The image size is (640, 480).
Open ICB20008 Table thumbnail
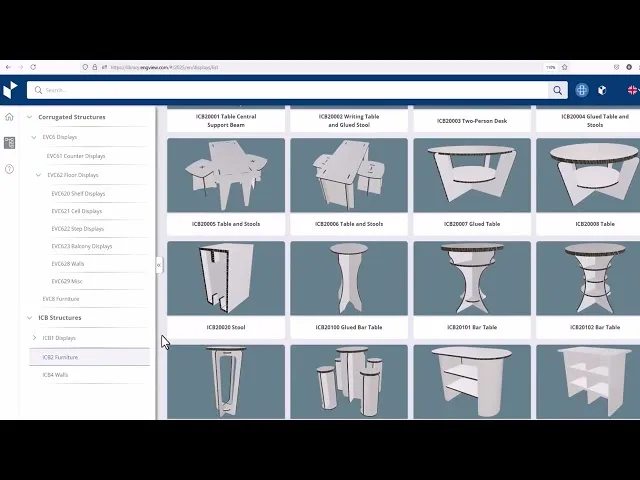(x=588, y=175)
